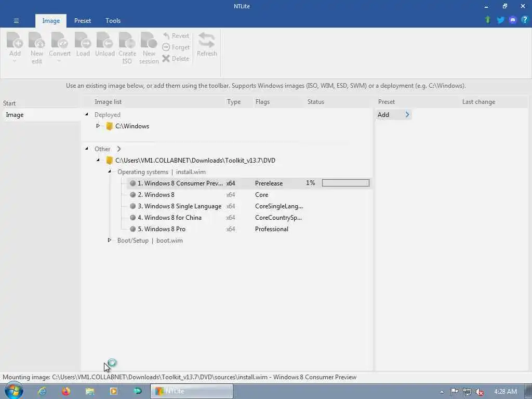Image resolution: width=532 pixels, height=399 pixels.
Task: Switch to the Tools ribbon tab
Action: (x=113, y=21)
